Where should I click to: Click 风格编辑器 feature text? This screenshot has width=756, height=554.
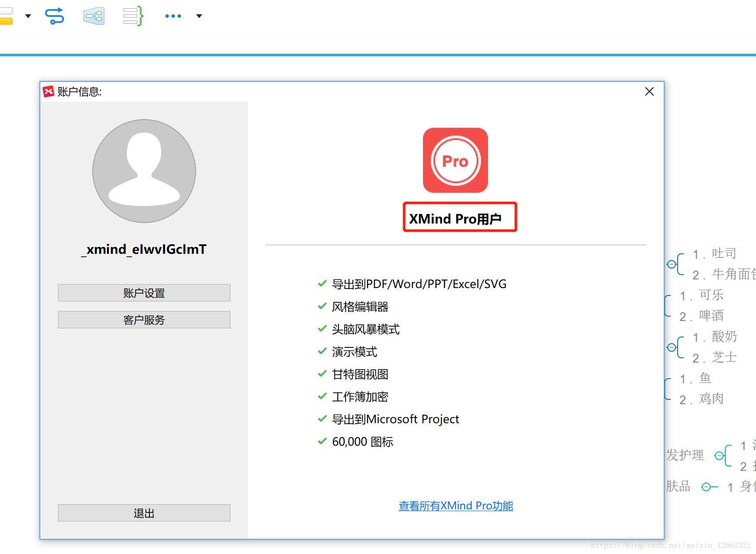pos(360,307)
